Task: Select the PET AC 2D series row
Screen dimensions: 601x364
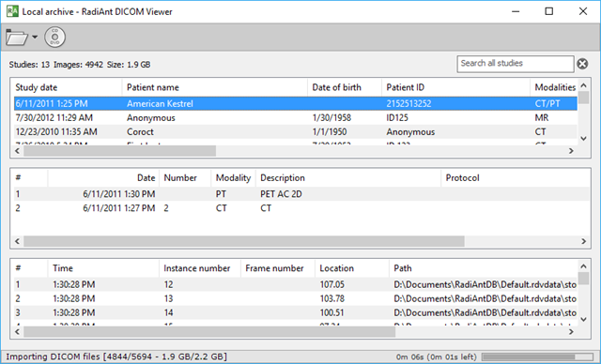Action: coord(301,194)
